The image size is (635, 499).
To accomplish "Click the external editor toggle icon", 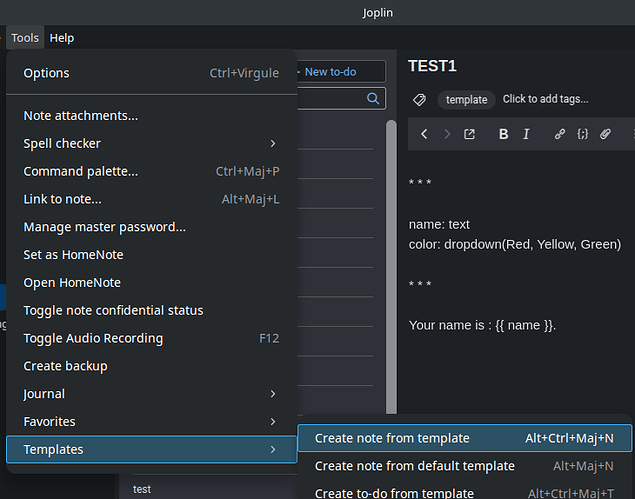I will click(469, 134).
